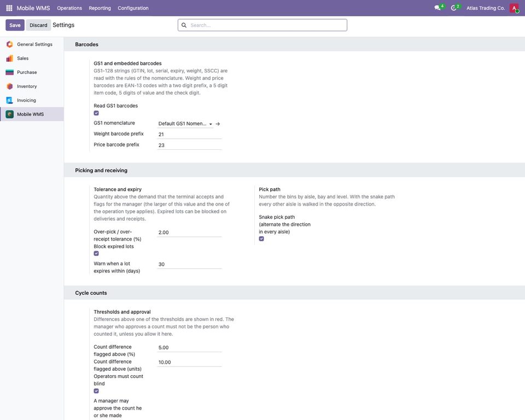525x420 pixels.
Task: Click the Thresholds and approval heading
Action: [122, 312]
